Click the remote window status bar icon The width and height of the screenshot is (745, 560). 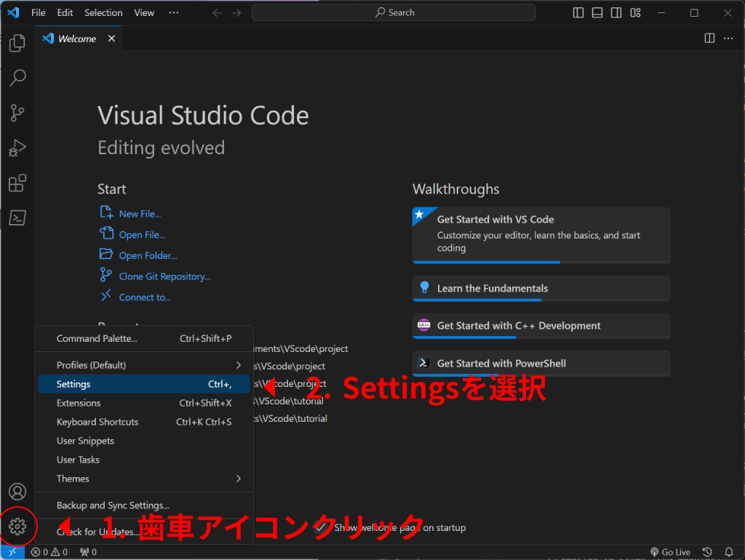point(12,552)
